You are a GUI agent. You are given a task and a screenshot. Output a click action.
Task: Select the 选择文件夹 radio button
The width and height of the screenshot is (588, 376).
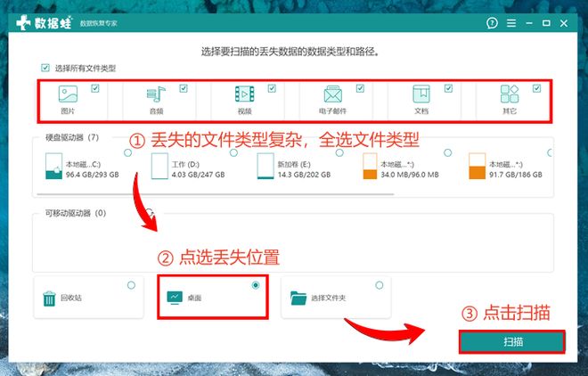pyautogui.click(x=380, y=285)
